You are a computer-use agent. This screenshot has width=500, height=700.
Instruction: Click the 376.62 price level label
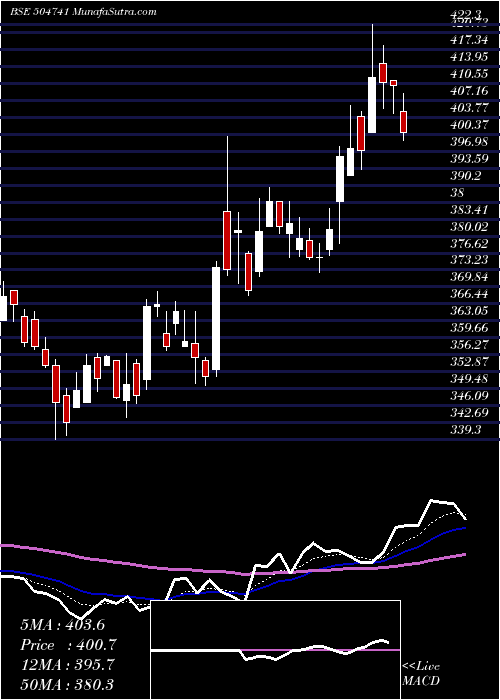469,244
